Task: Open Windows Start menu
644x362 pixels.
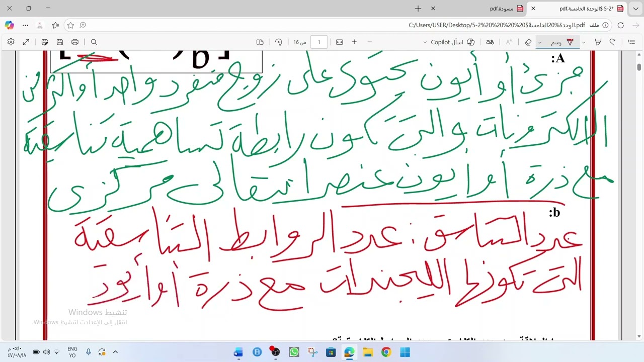Action: pos(405,352)
